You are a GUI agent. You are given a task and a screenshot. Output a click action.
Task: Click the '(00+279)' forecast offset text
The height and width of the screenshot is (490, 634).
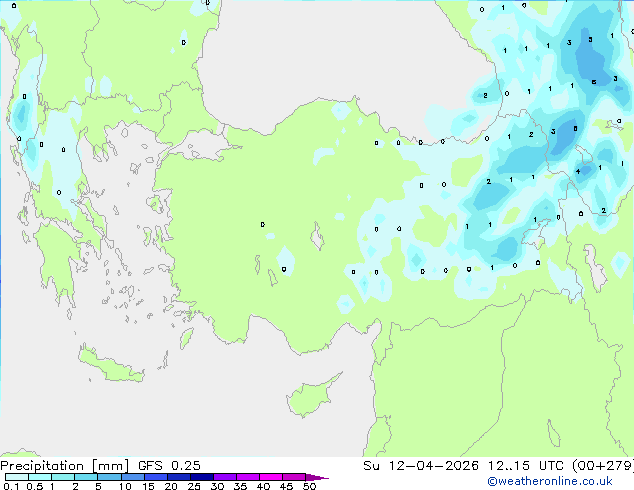[x=602, y=466]
